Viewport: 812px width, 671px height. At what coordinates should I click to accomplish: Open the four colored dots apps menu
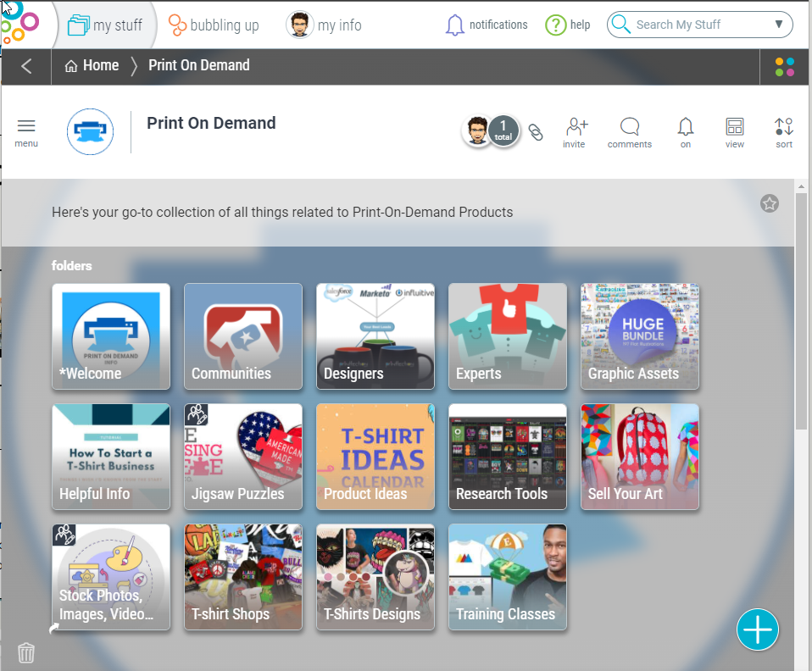coord(784,67)
